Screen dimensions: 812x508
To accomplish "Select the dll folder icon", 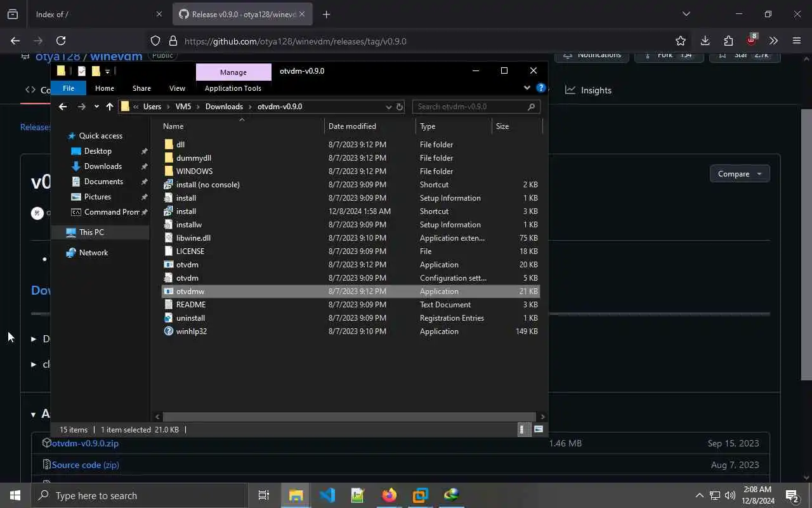I will pyautogui.click(x=168, y=145).
